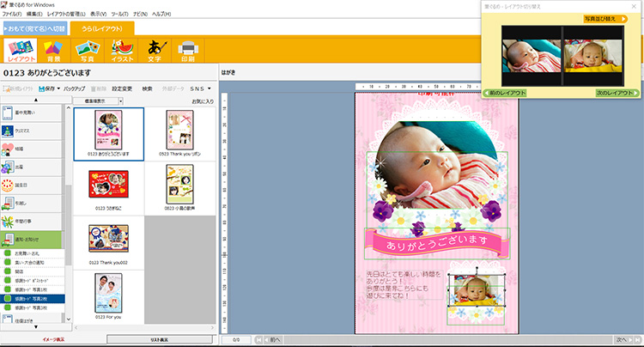The image size is (644, 347).
Task: Choose the イラスト (Illustration) watermelon icon
Action: coord(121,50)
